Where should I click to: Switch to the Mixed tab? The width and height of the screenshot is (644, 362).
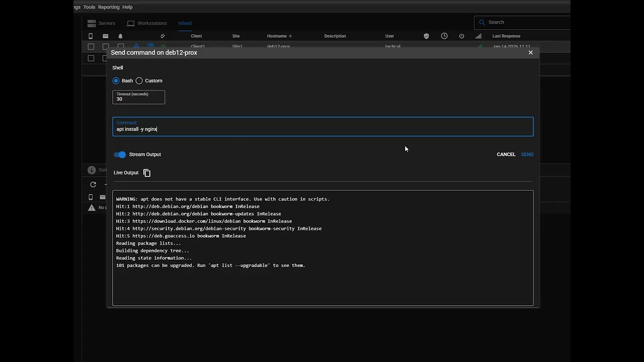pos(185,23)
